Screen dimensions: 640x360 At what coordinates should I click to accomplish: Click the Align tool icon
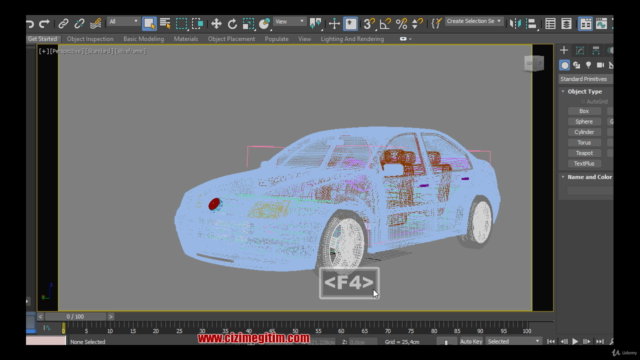(x=531, y=24)
